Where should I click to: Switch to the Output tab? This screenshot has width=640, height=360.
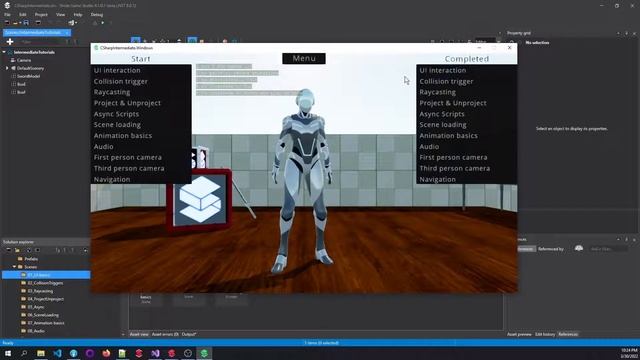[189, 334]
